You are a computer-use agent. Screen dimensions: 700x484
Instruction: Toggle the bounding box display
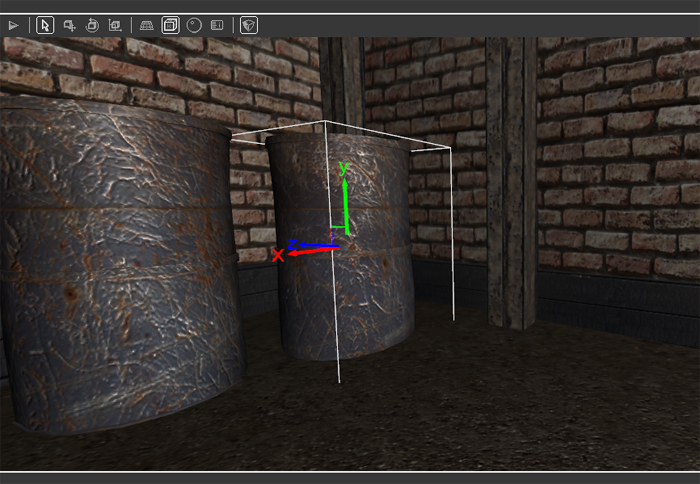click(171, 25)
